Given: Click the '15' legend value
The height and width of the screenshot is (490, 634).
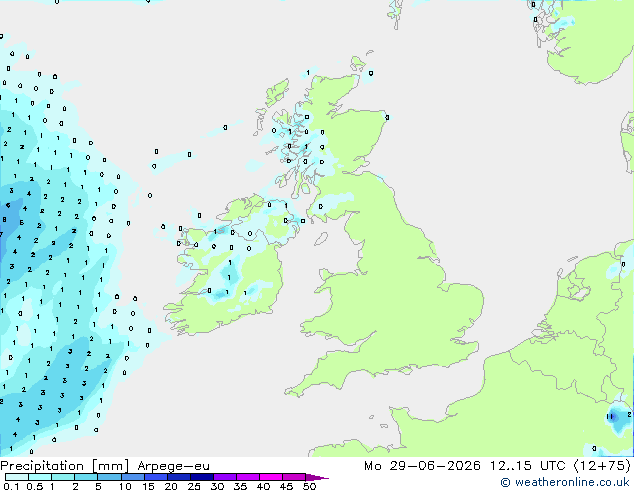Looking at the screenshot, I should pyautogui.click(x=148, y=486).
